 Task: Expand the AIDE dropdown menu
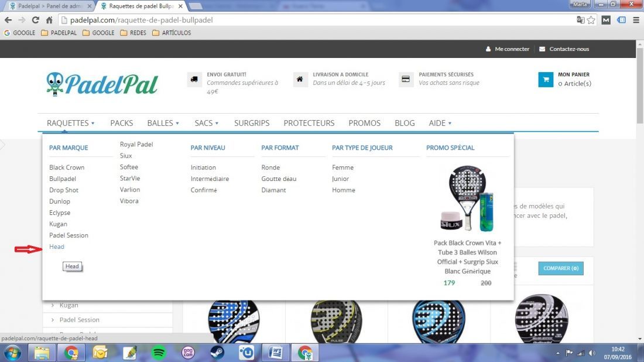[x=440, y=123]
